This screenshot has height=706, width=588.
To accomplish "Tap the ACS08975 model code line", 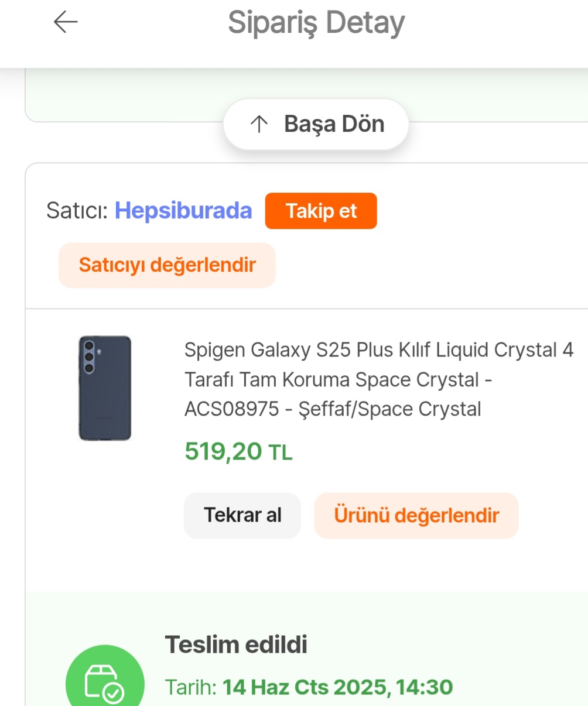I will click(333, 409).
